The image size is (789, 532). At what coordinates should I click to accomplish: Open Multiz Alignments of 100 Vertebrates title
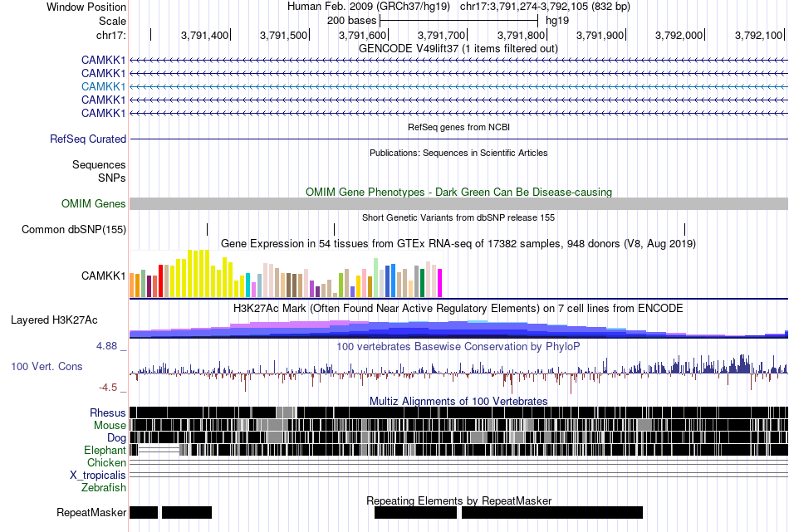coord(458,401)
